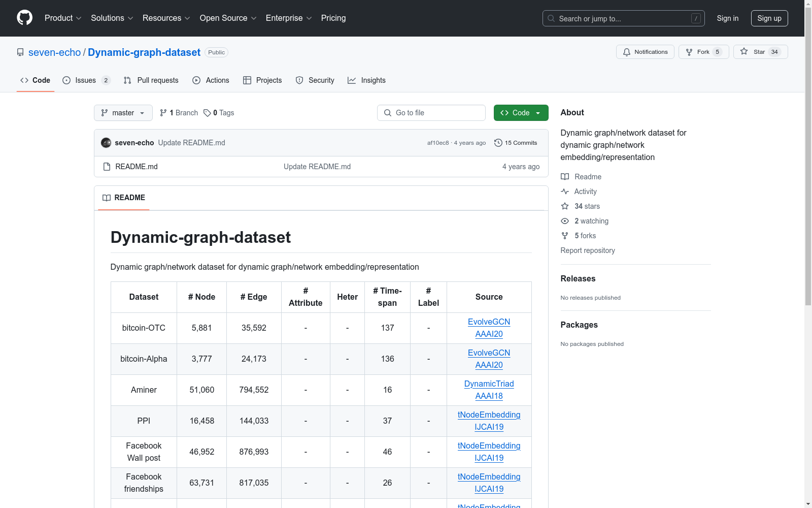The image size is (812, 508).
Task: Open the EvolveGCN AAAI20 link for bitcoin-Alpha
Action: tap(489, 359)
